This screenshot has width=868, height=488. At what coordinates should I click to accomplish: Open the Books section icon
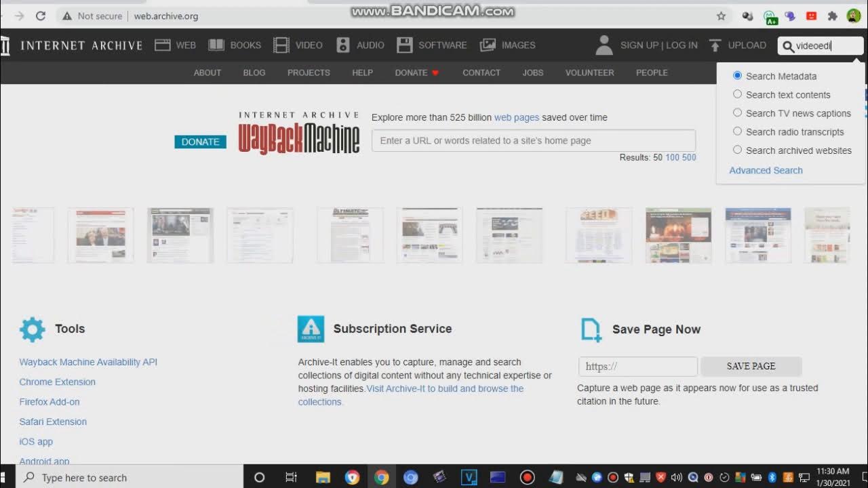(x=216, y=45)
